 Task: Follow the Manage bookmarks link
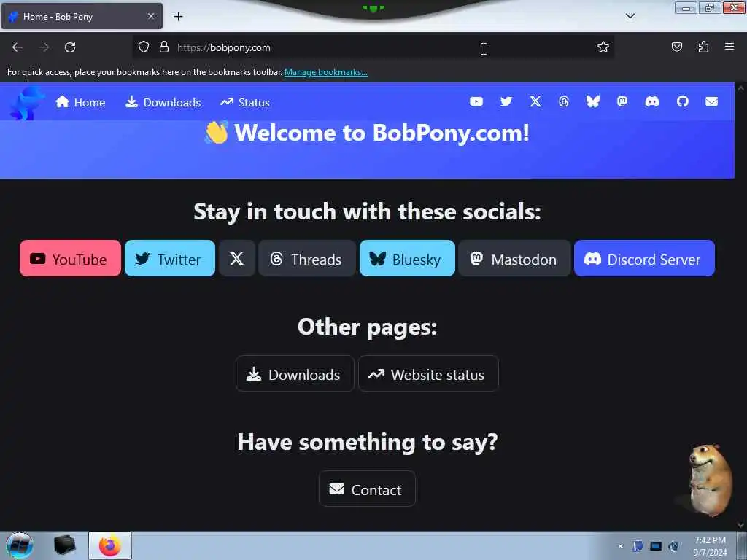point(326,72)
